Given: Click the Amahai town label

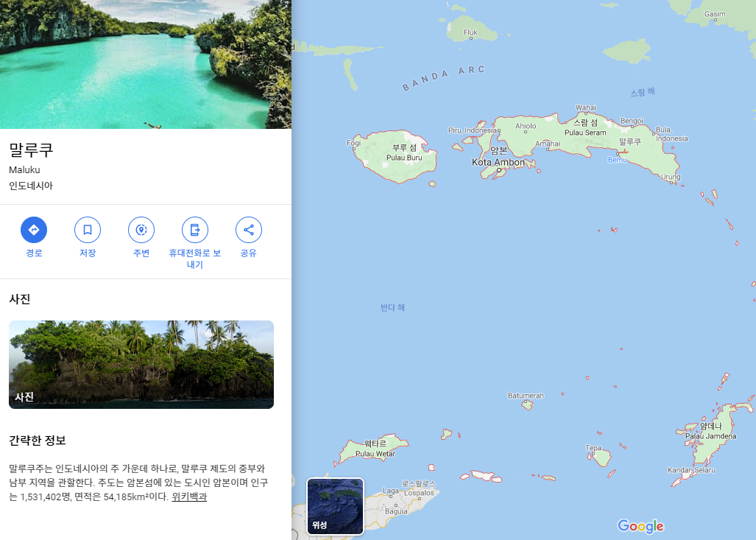Looking at the screenshot, I should (x=548, y=144).
